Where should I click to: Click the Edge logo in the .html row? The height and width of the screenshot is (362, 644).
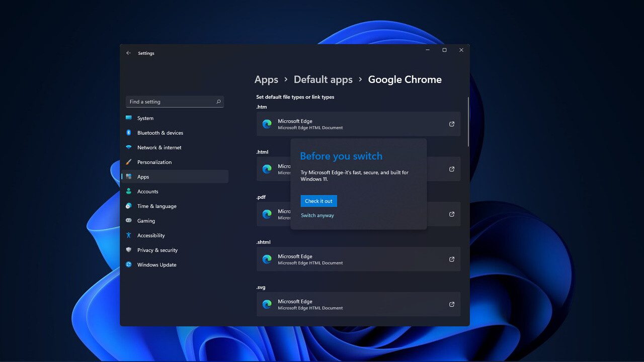[x=267, y=169]
